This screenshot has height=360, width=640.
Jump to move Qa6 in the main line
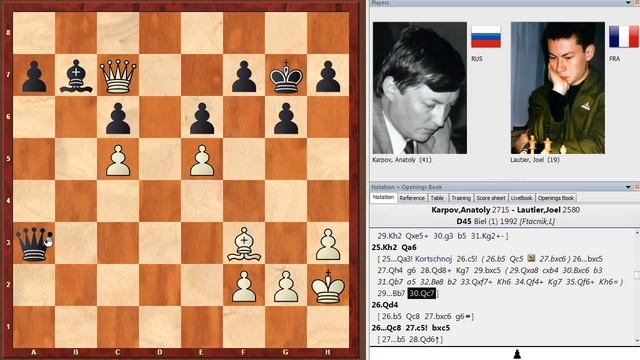pyautogui.click(x=409, y=247)
